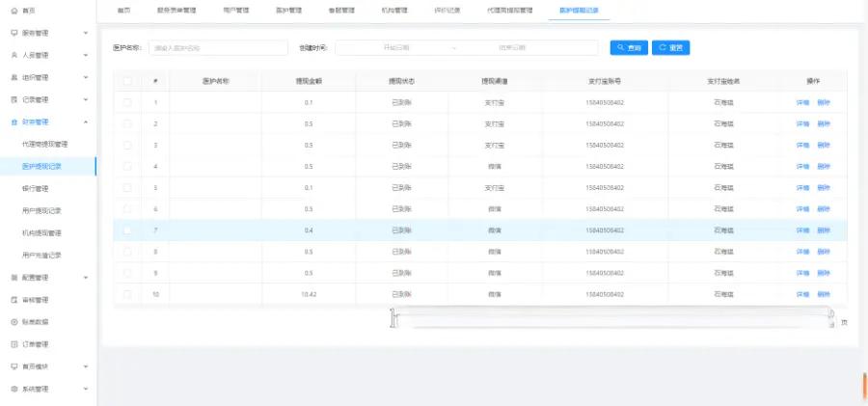868x406 pixels.
Task: Click the 提现状态 column header
Action: pyautogui.click(x=402, y=81)
